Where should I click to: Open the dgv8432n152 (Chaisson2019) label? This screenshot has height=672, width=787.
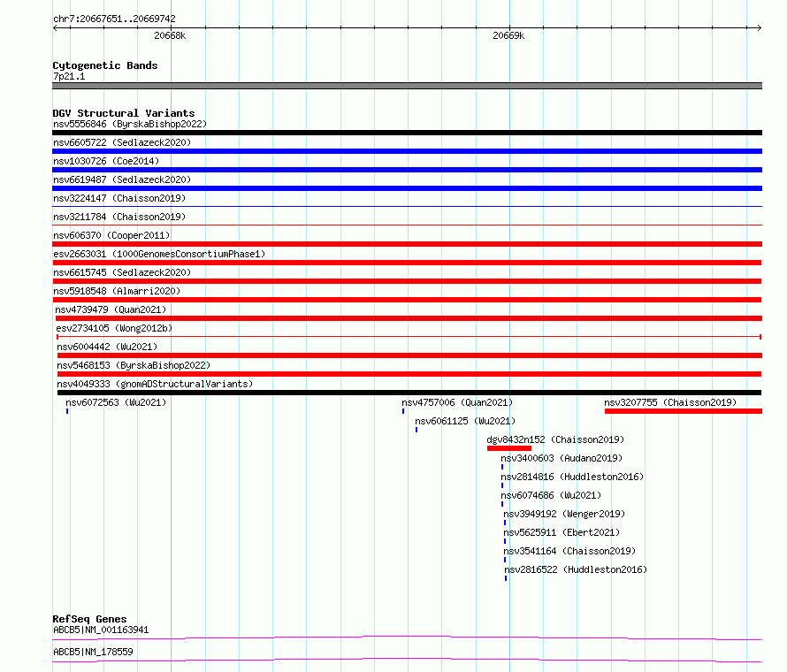(x=555, y=439)
